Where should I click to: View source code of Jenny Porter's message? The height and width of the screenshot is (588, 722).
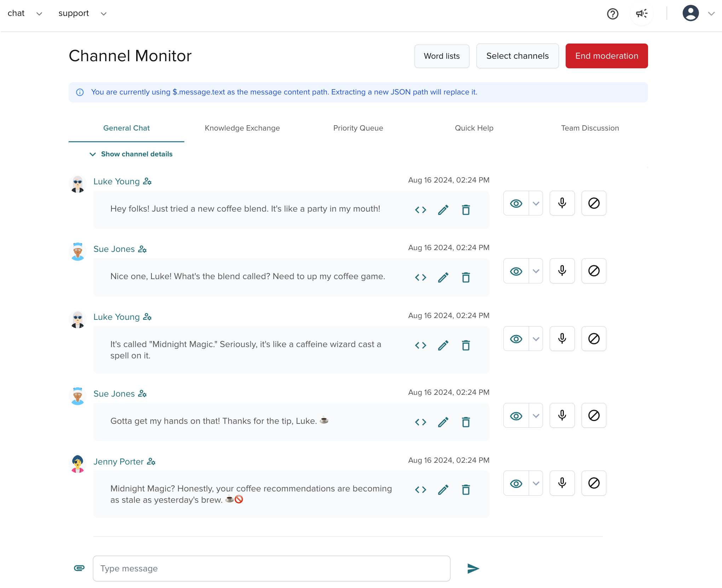point(420,490)
